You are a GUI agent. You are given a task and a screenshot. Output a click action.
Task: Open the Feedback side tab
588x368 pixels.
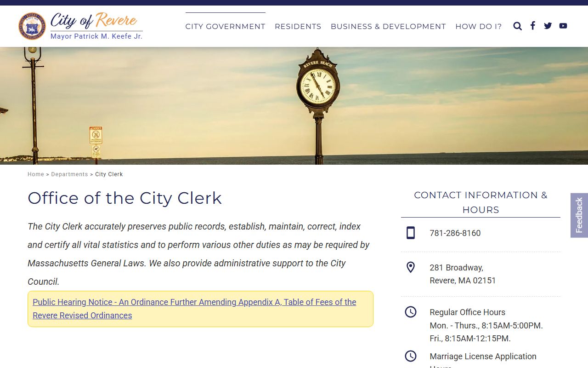[x=579, y=215]
